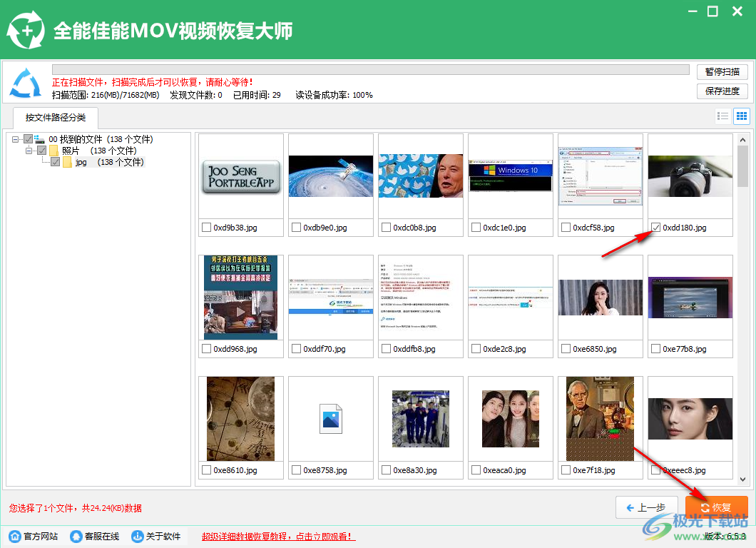Collapse the 00 找到的文件 tree node

tap(16, 139)
